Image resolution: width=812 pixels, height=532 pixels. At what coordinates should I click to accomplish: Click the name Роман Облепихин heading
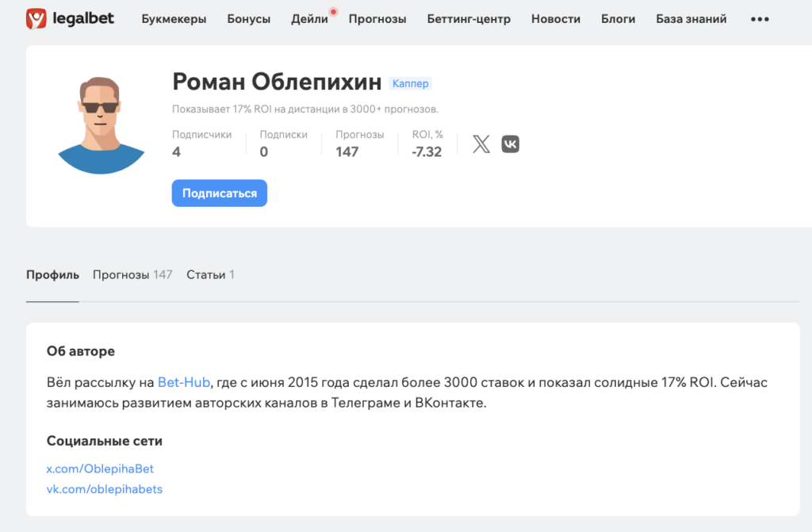click(x=277, y=82)
